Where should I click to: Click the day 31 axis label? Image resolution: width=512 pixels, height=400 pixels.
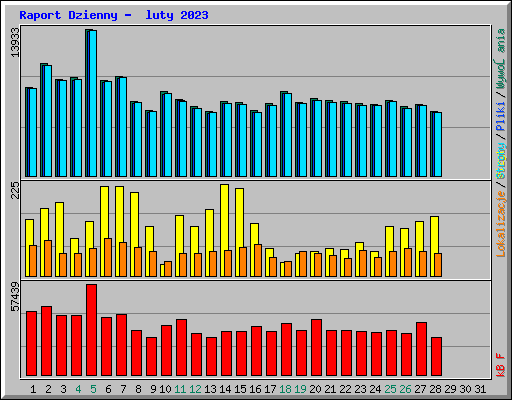(x=480, y=389)
